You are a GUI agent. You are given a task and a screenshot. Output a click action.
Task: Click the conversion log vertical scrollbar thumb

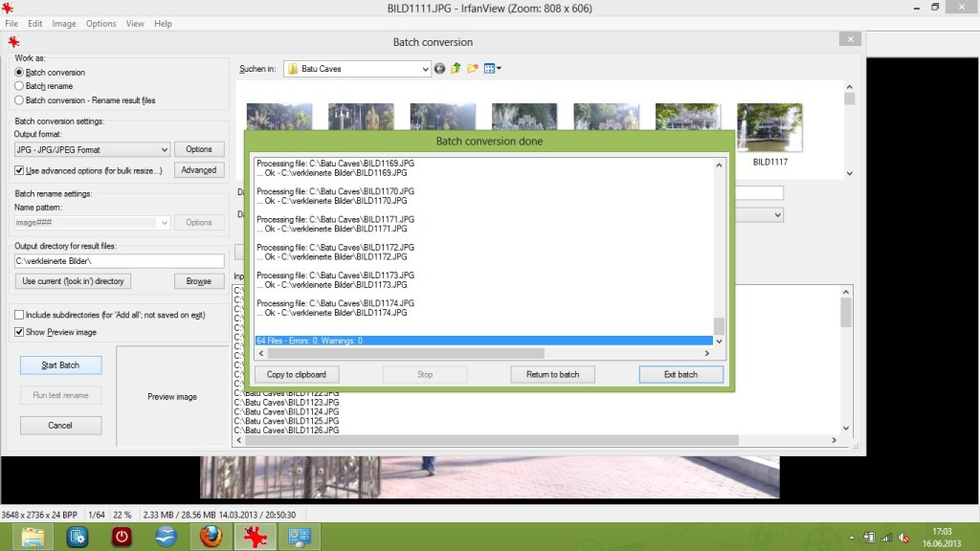[x=720, y=325]
